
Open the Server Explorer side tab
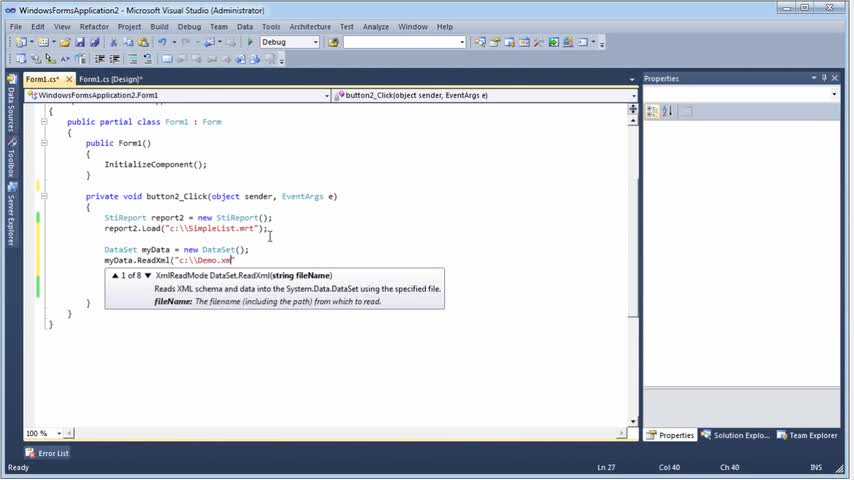click(11, 214)
